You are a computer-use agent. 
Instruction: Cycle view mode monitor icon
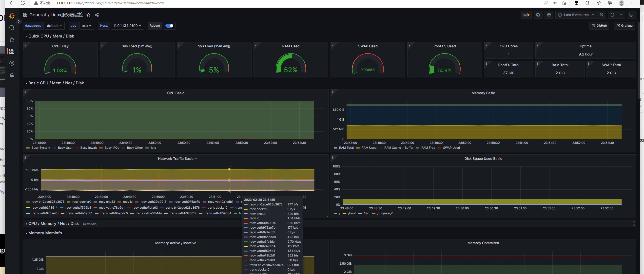(631, 15)
